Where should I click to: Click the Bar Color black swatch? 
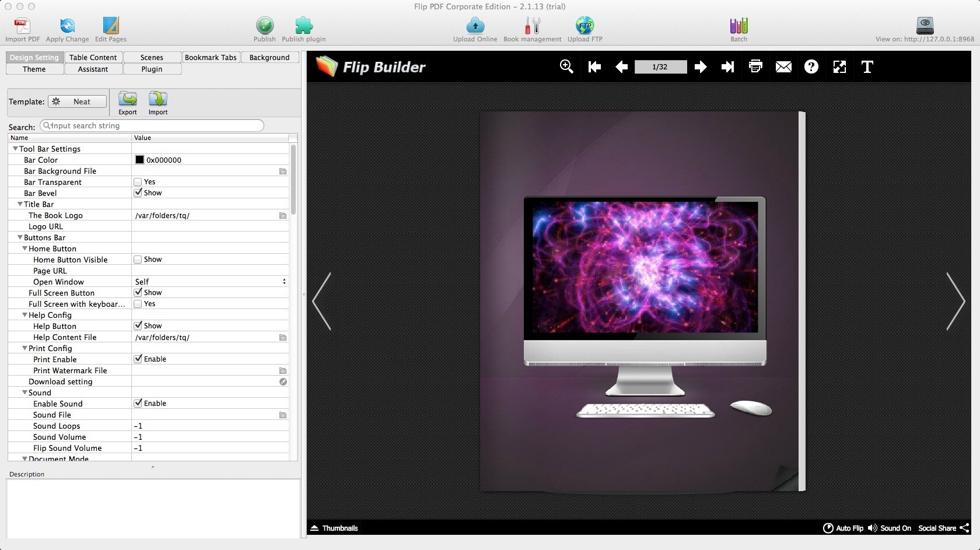click(139, 160)
